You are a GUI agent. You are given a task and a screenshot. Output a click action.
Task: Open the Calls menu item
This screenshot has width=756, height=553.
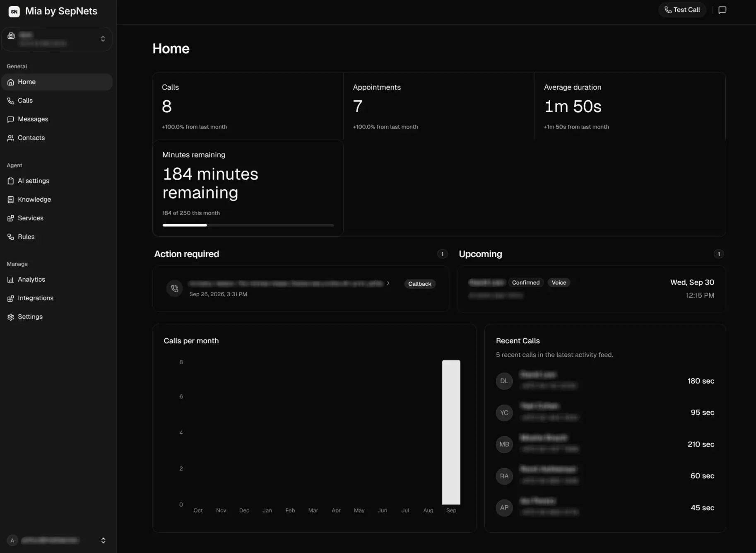[57, 101]
